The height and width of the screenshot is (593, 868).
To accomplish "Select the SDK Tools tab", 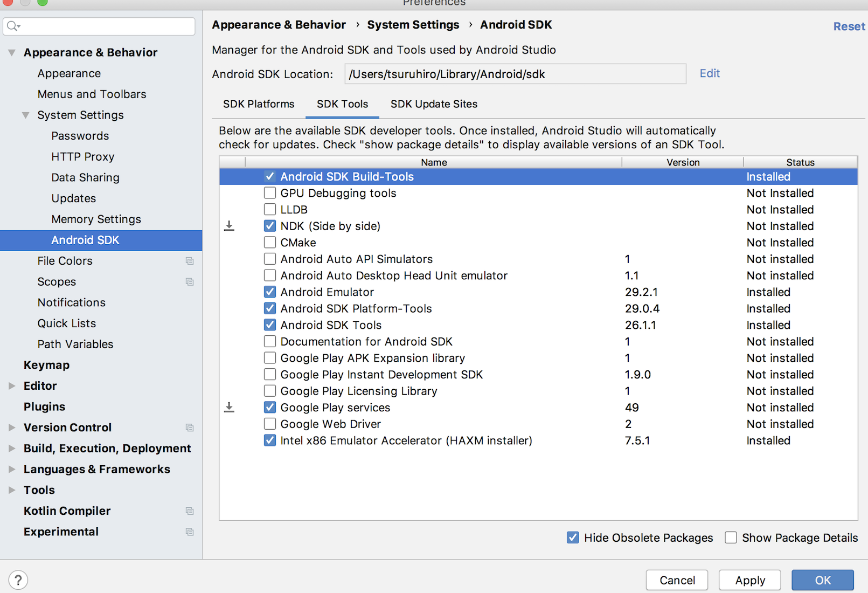I will pos(342,104).
